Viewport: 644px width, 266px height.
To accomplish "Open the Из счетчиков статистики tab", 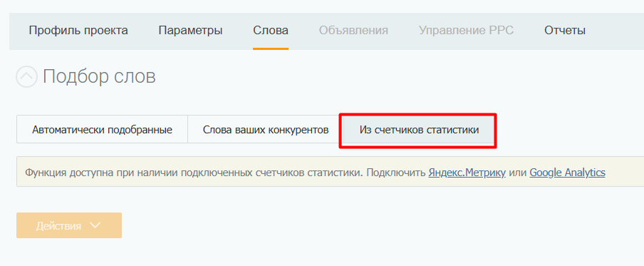I will coord(419,130).
